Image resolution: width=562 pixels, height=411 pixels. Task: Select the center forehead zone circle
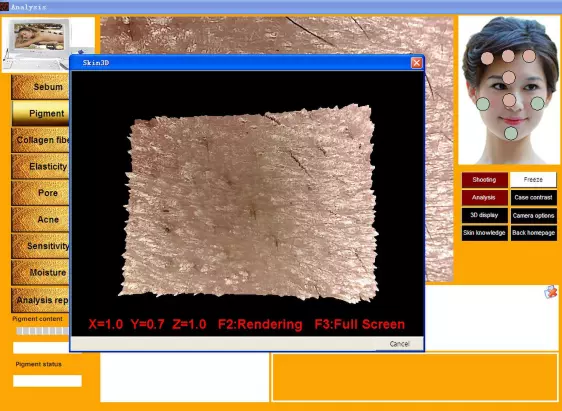pyautogui.click(x=508, y=56)
